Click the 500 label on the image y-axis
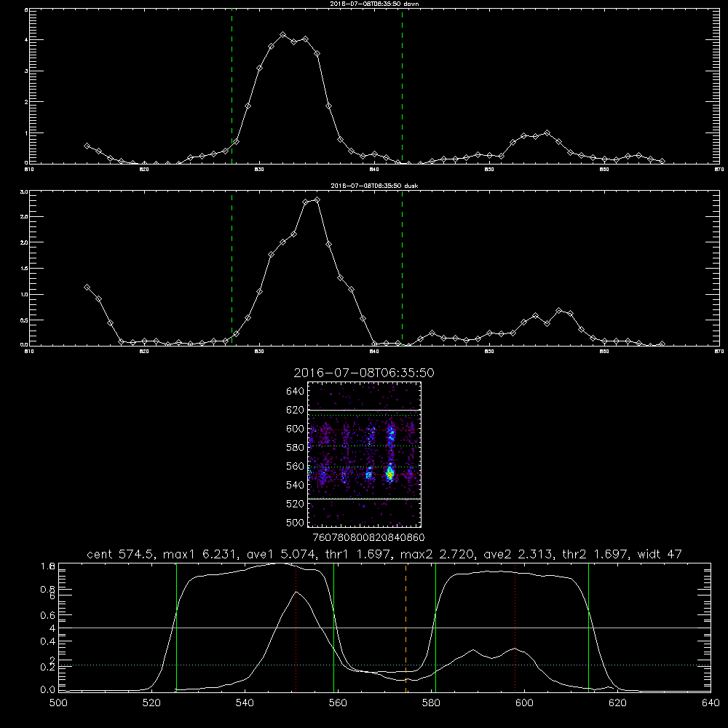This screenshot has height=728, width=728. 296,522
